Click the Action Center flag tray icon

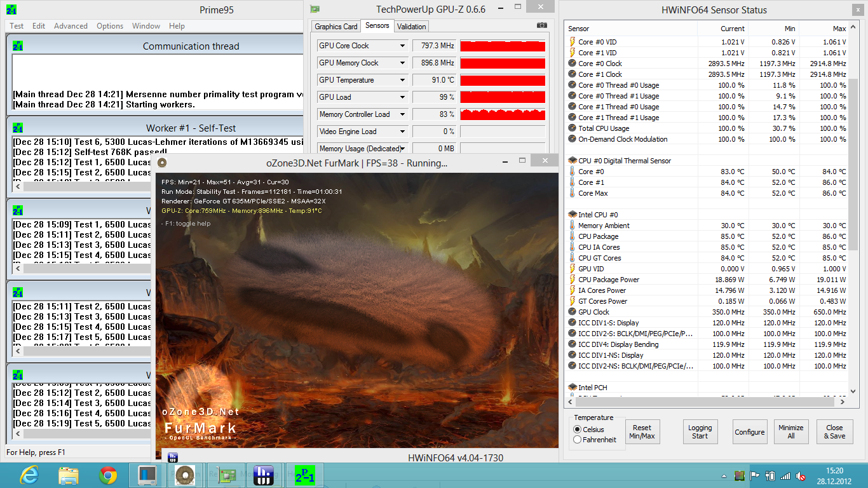point(755,475)
